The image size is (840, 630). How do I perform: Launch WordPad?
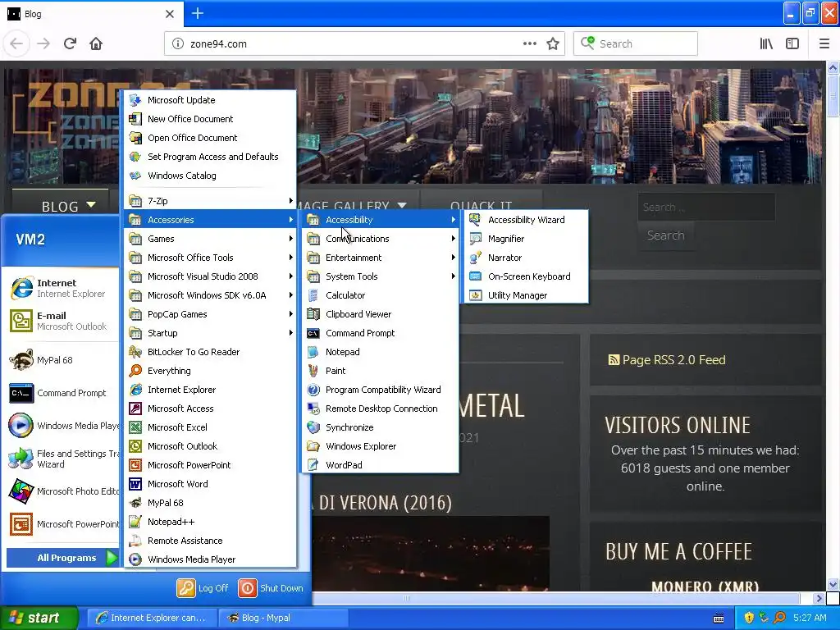pos(381,465)
